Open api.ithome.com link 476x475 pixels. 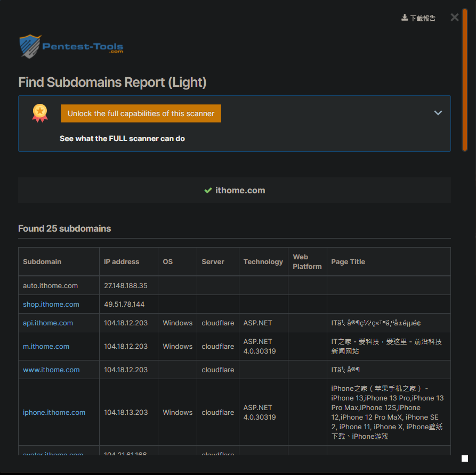pyautogui.click(x=48, y=323)
